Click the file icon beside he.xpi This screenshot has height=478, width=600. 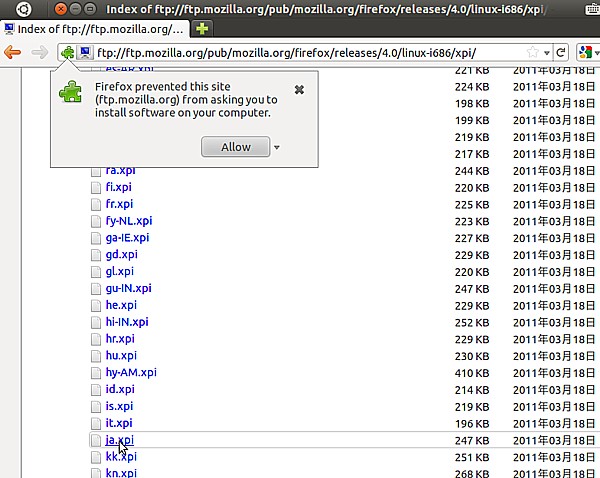pos(96,305)
